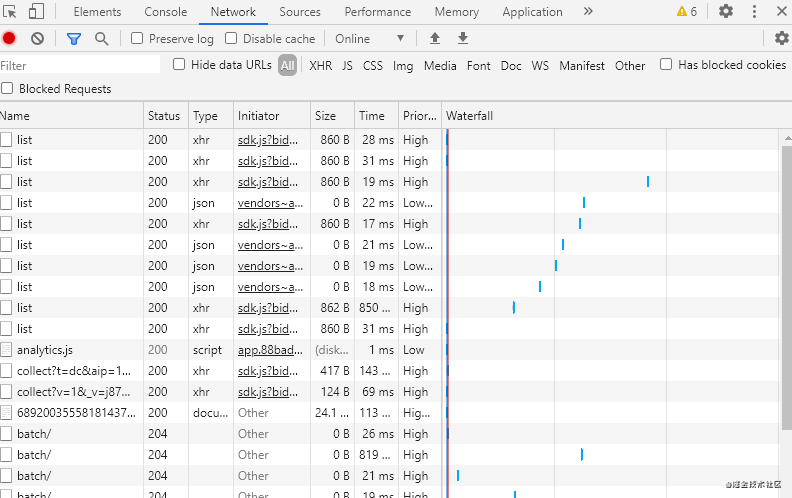Select the inspect element cursor icon

(x=9, y=11)
